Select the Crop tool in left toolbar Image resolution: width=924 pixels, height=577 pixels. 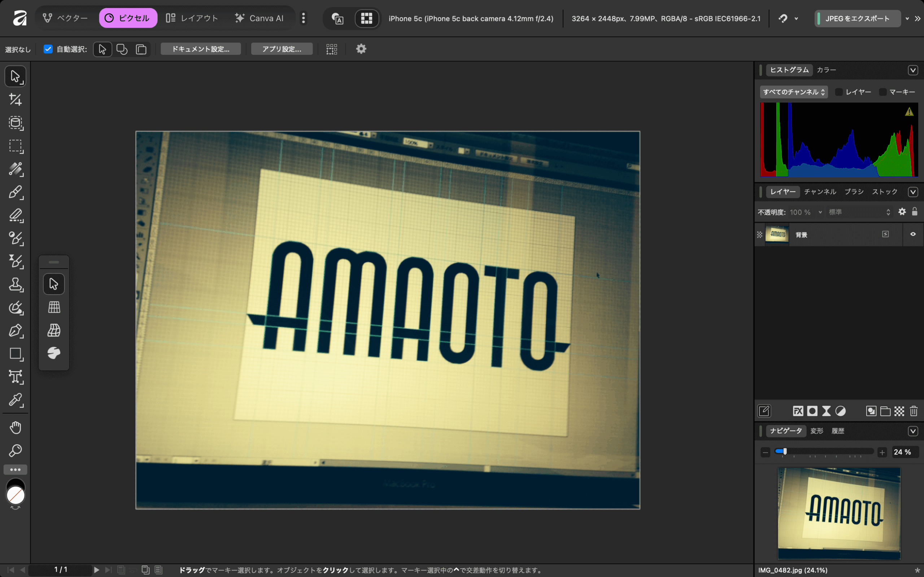15,100
